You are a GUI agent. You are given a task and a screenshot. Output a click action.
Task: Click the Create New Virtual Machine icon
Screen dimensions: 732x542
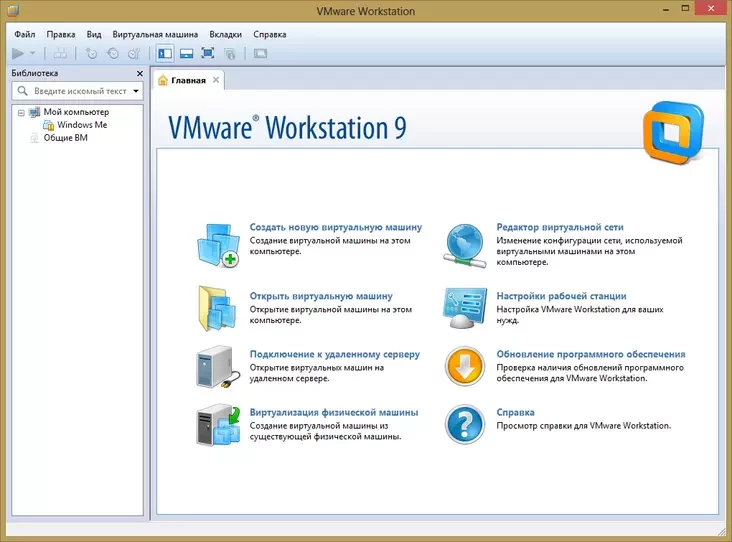(218, 245)
